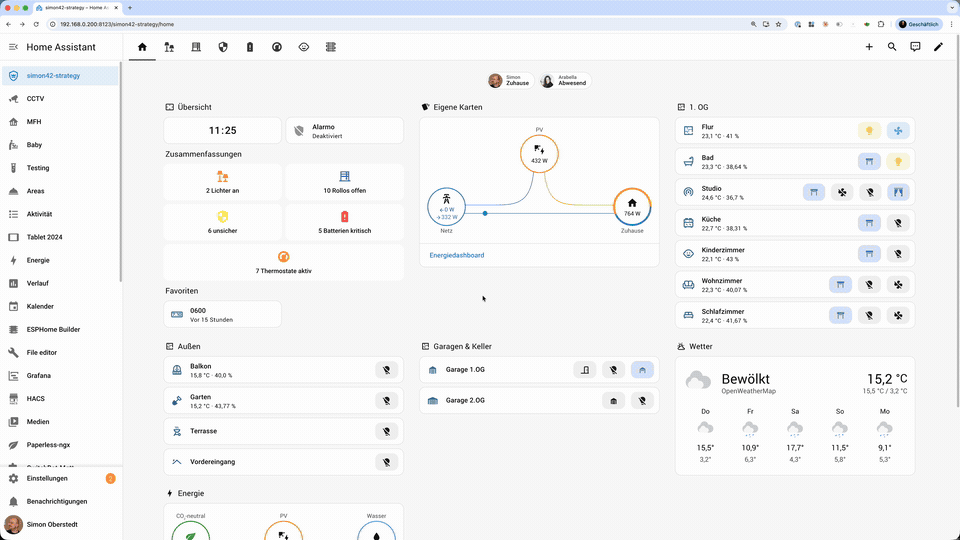
Task: Open the Energie panel in sidebar
Action: click(x=60, y=260)
